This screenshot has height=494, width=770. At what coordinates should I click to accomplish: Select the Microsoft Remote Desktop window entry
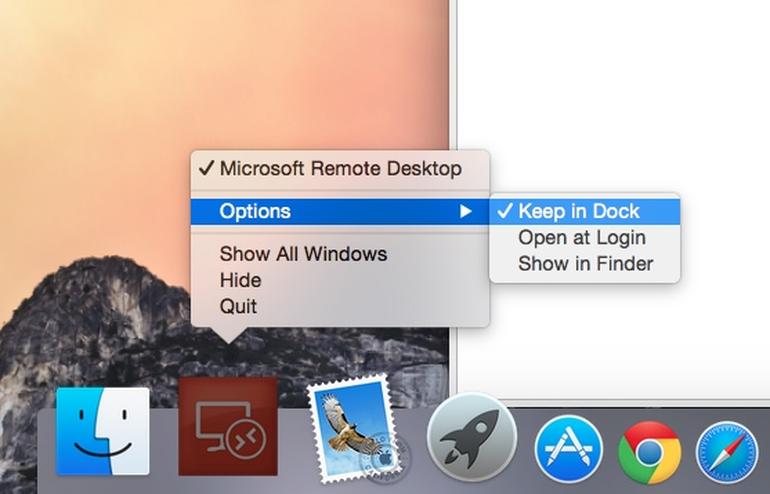click(x=340, y=168)
